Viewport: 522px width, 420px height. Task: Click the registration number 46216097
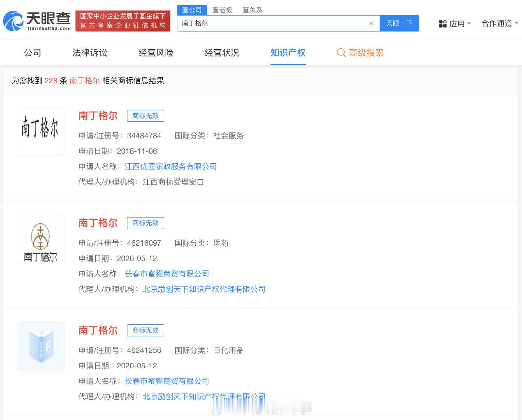point(144,243)
